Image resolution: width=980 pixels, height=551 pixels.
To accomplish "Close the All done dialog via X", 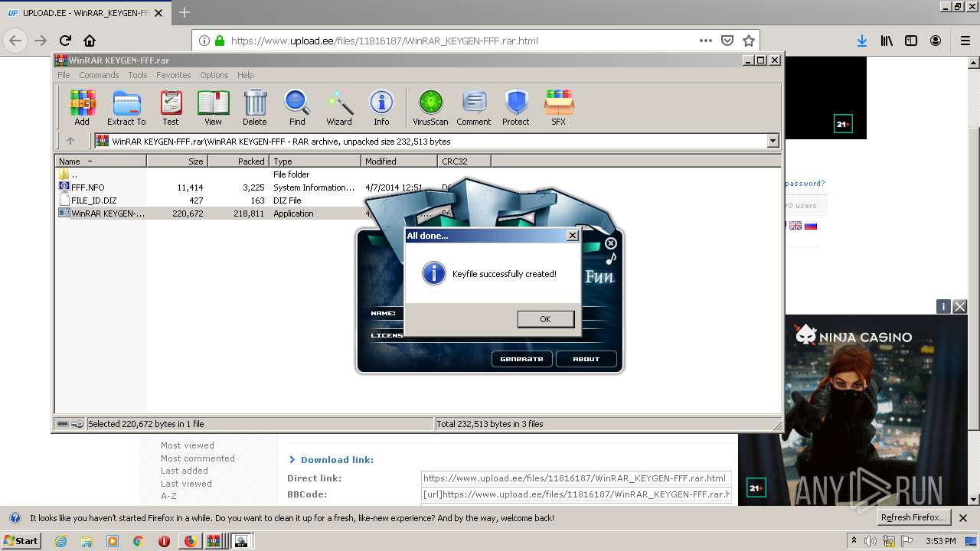I will pos(572,236).
